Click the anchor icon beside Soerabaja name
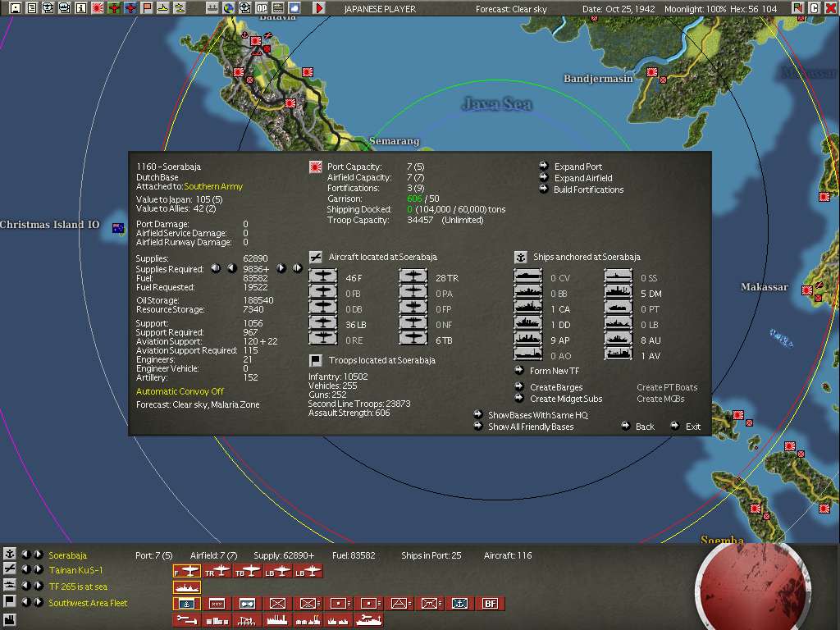Image resolution: width=840 pixels, height=630 pixels. [x=9, y=554]
